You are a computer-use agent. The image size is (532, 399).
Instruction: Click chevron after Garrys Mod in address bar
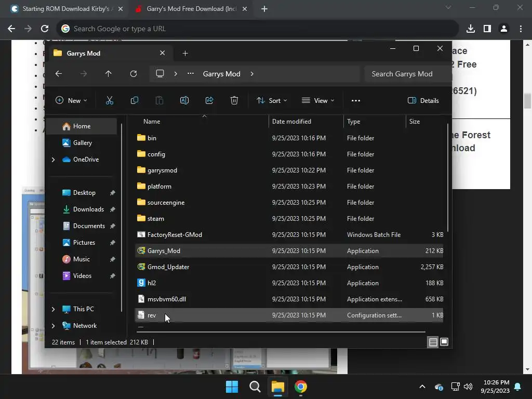point(252,74)
